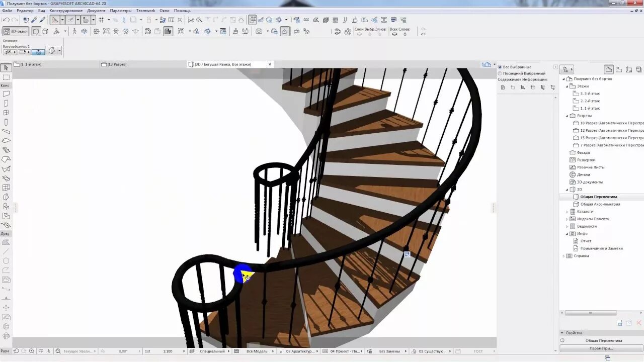Toggle the perspective view box icon

click(x=37, y=31)
